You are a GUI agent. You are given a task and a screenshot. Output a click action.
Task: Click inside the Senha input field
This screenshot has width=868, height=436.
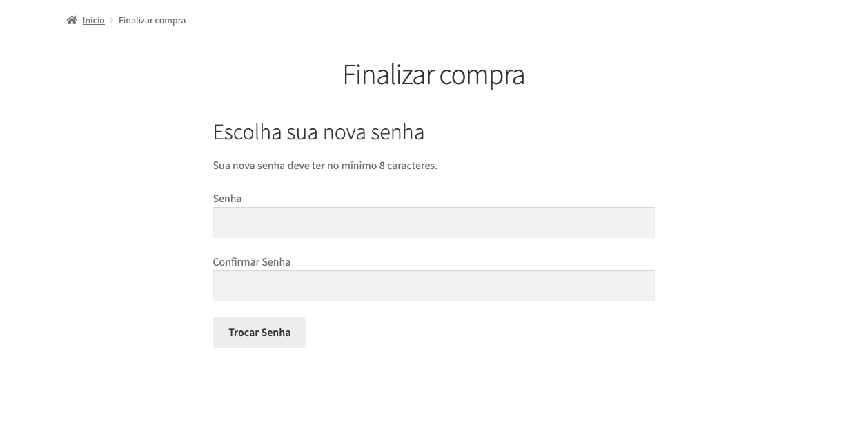pyautogui.click(x=433, y=222)
